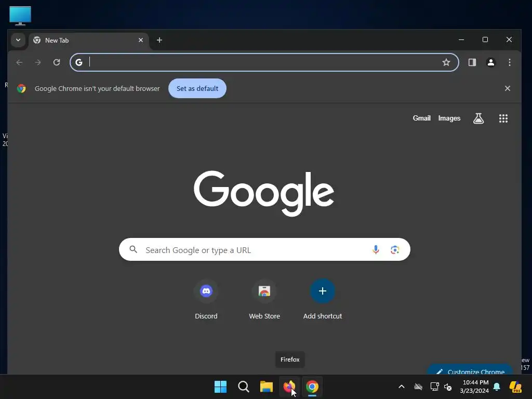Focus the Chrome address bar
532x399 pixels.
click(x=264, y=62)
